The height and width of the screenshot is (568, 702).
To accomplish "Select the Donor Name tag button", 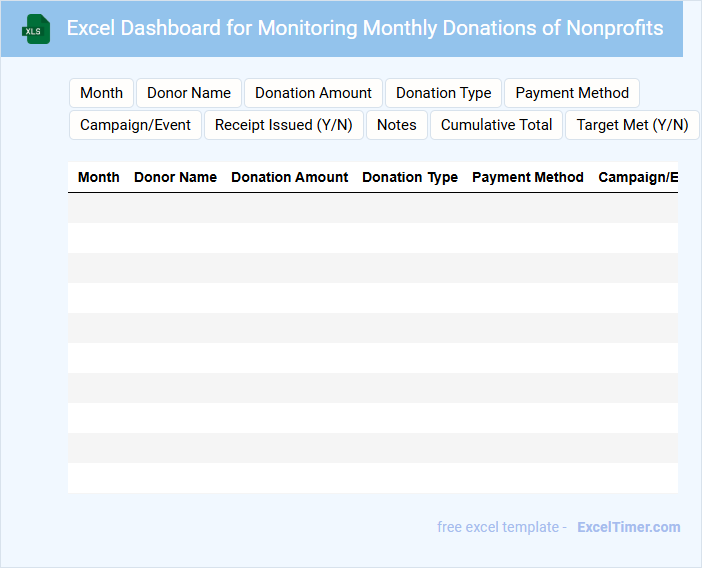I will click(189, 93).
